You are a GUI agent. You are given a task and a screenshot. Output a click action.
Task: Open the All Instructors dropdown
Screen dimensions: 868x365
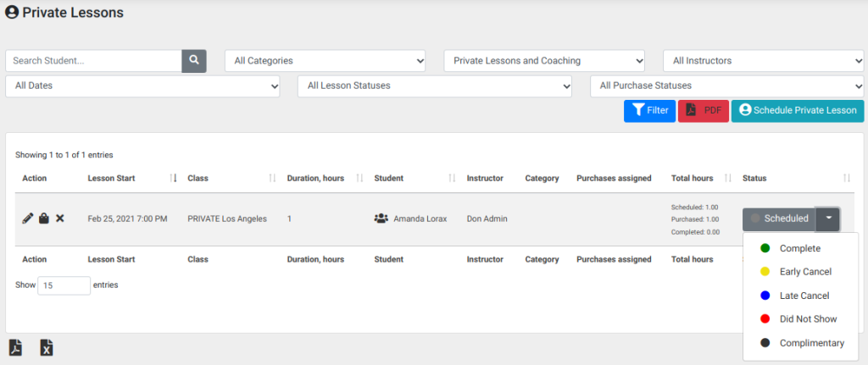coord(764,61)
